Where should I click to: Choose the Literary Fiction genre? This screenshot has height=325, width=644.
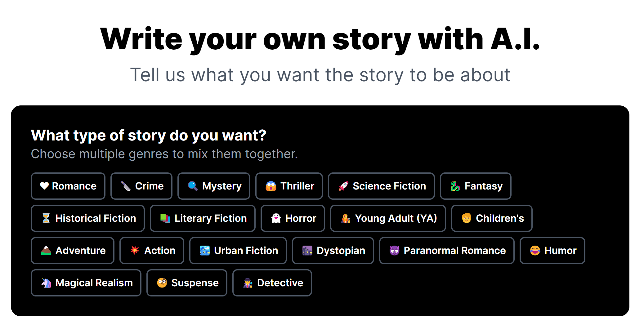(x=202, y=218)
